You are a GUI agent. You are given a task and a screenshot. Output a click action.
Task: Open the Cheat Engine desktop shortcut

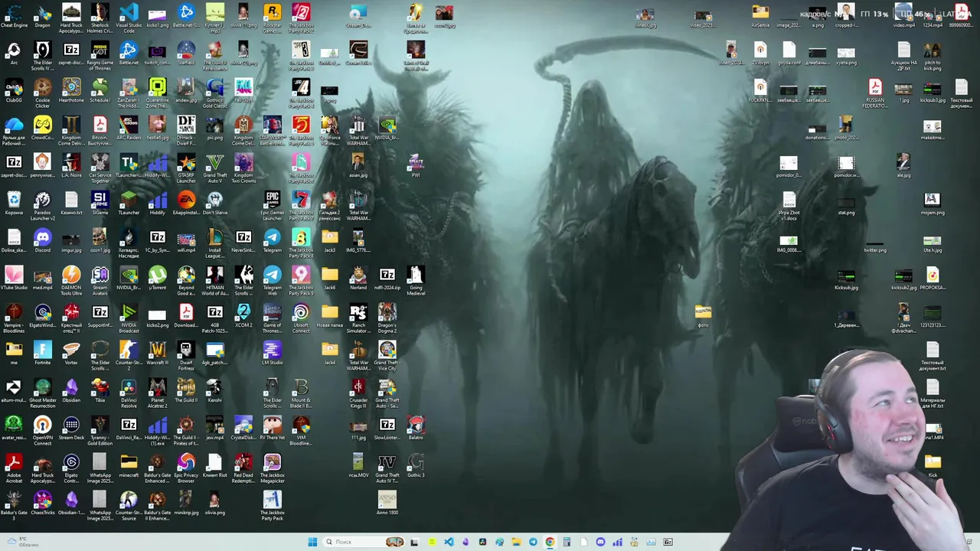pos(14,16)
